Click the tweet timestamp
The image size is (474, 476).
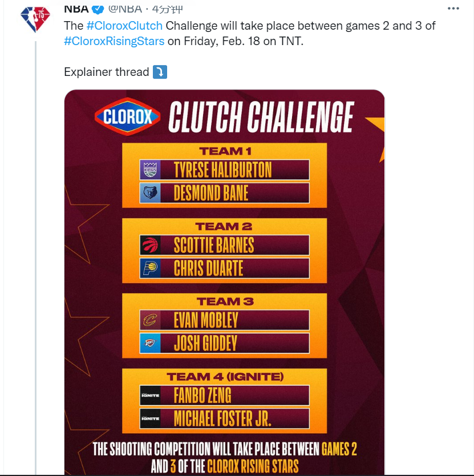pyautogui.click(x=167, y=9)
